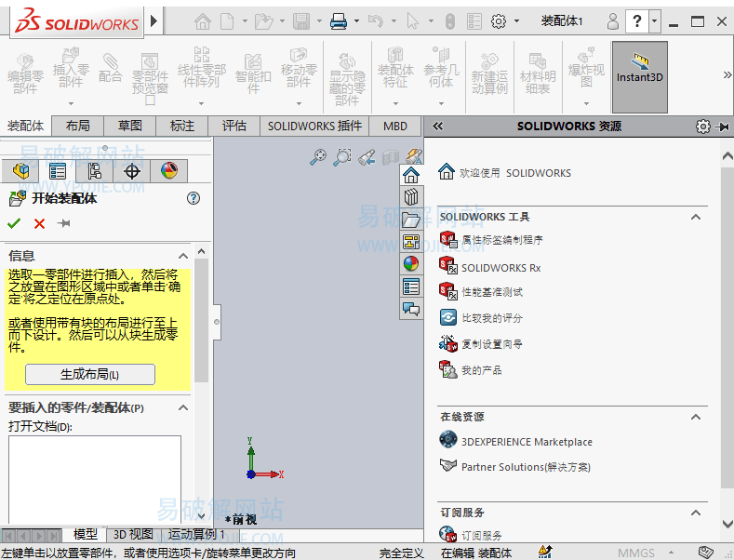
Task: Open the File Explorer task pane tab
Action: tap(411, 220)
